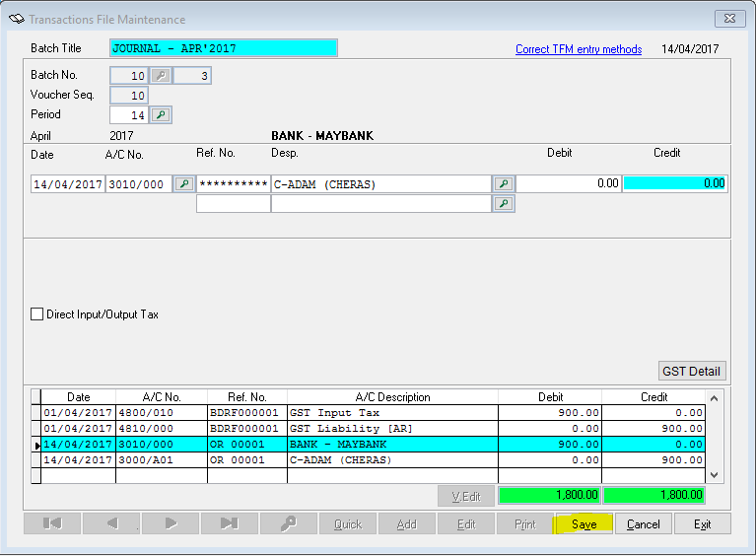Click the Batch Title field JOURNAL - APR'2017
The height and width of the screenshot is (556, 756).
click(223, 48)
